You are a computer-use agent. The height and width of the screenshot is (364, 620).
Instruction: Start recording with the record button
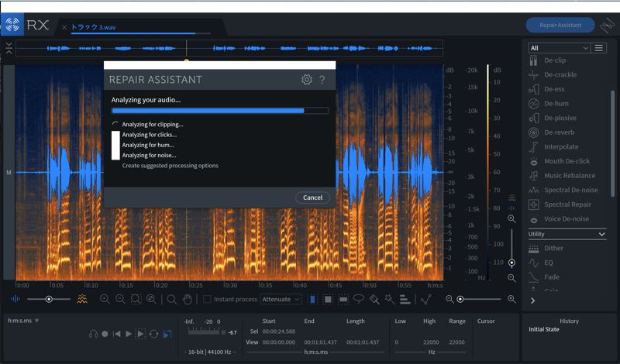pos(105,335)
